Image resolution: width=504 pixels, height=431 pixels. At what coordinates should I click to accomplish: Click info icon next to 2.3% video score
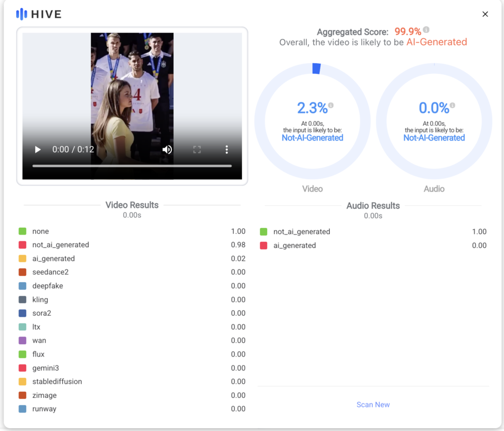tap(331, 105)
